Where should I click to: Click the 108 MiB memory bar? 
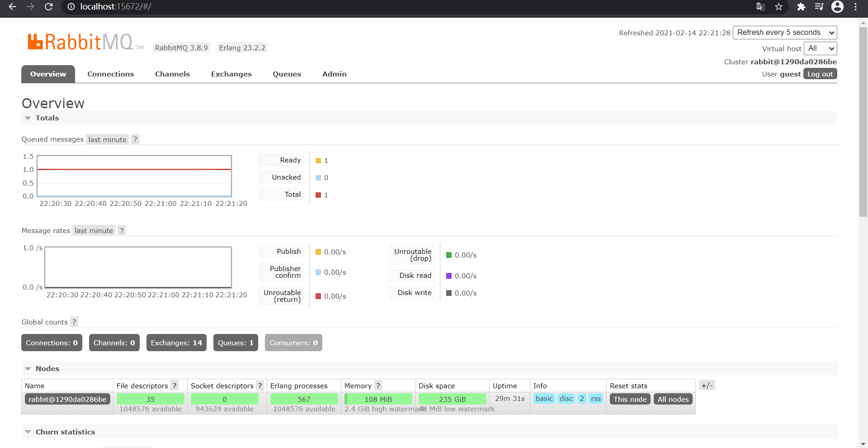pyautogui.click(x=378, y=399)
